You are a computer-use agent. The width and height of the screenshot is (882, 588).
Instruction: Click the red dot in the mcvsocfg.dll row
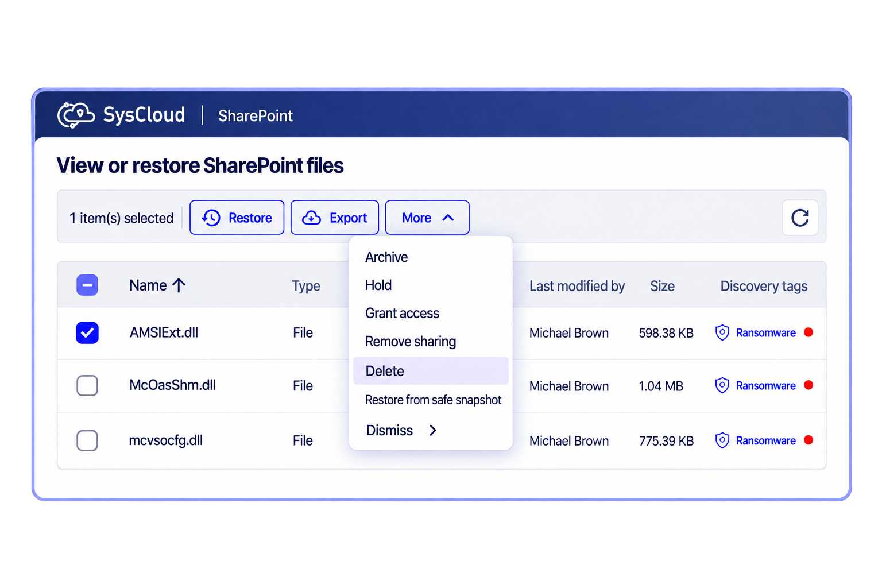pyautogui.click(x=808, y=440)
